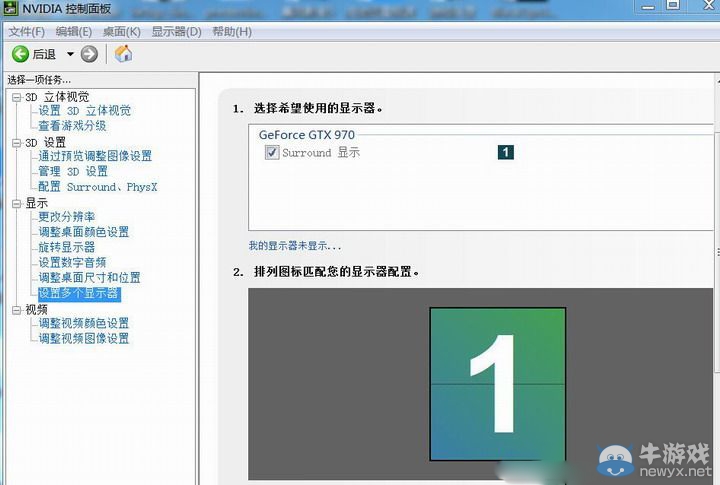Click the green Back arrow icon
Image resolution: width=720 pixels, height=485 pixels.
(20, 54)
